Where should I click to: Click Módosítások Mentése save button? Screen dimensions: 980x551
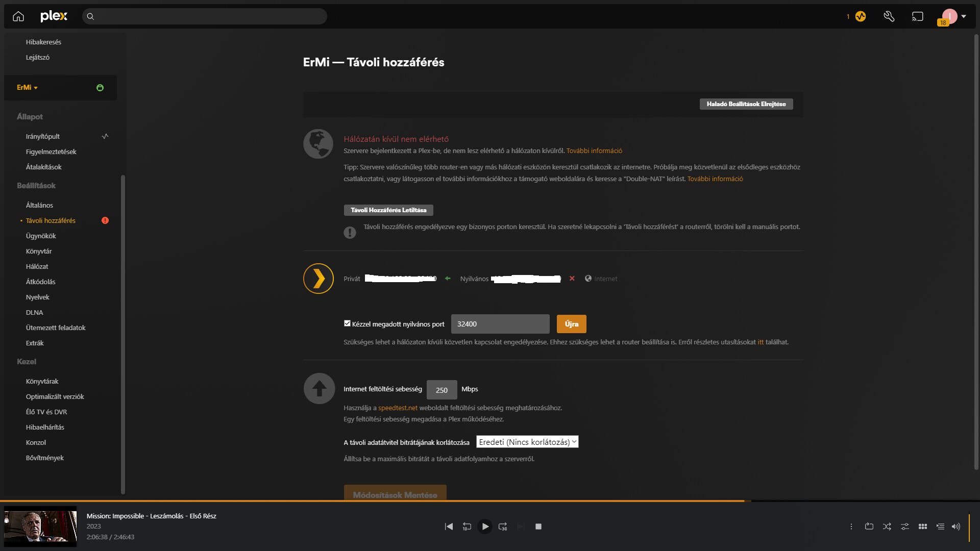(395, 493)
